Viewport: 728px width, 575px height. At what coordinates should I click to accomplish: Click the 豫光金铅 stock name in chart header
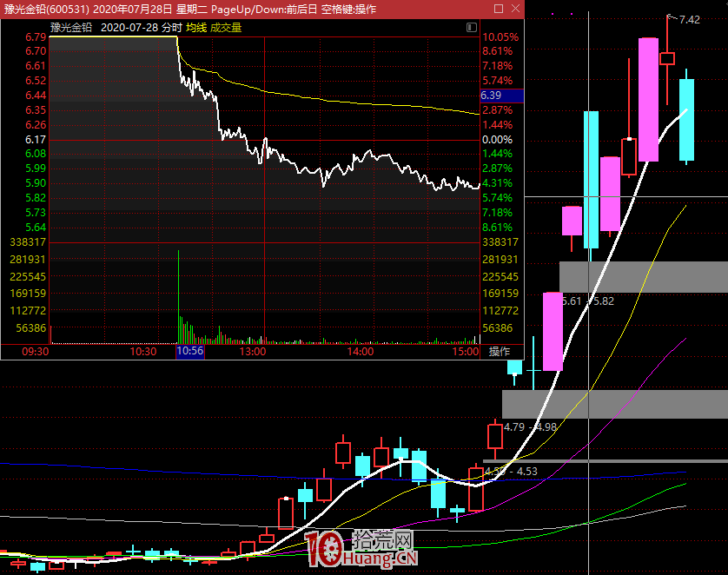pos(71,28)
